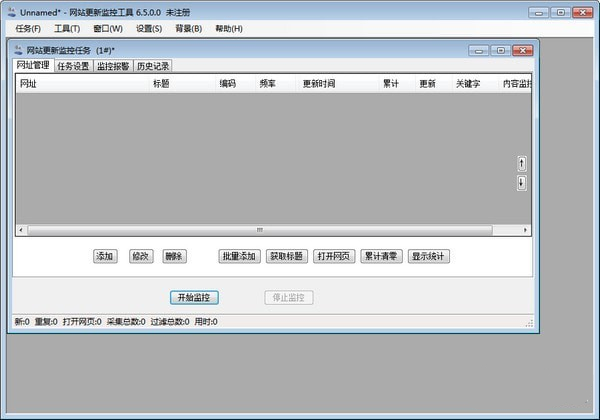
Task: Click the 重复:0 status text
Action: click(46, 322)
